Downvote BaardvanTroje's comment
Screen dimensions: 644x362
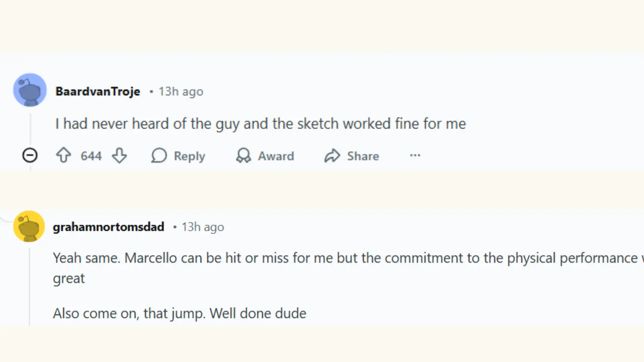[x=120, y=156]
